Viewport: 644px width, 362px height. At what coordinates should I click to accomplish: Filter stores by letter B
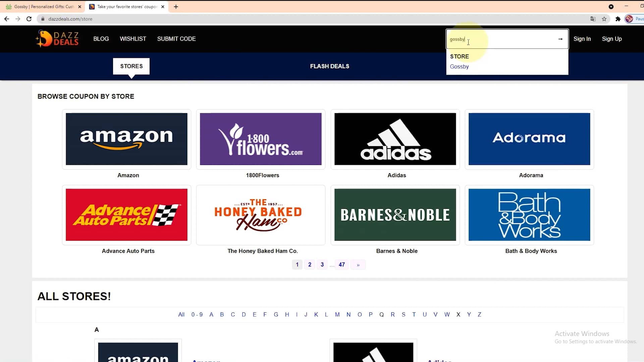click(222, 315)
